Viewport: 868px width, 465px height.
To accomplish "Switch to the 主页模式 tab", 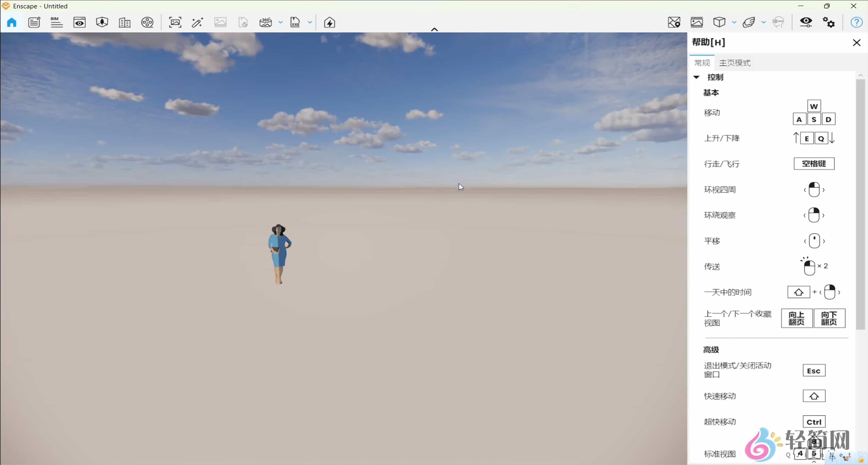I will tap(735, 63).
